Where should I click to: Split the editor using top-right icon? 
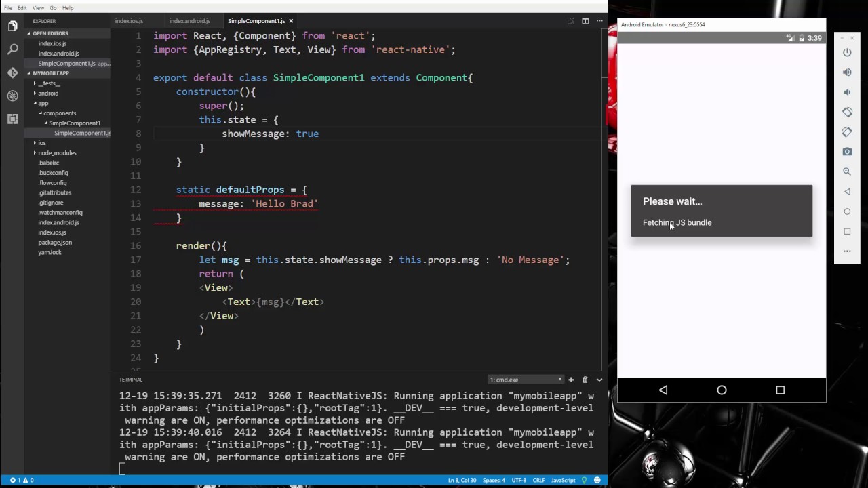[585, 21]
